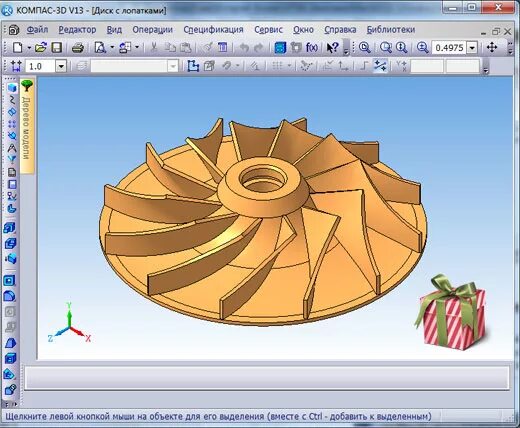Expand the print preview dropdown arrow

pyautogui.click(x=112, y=48)
